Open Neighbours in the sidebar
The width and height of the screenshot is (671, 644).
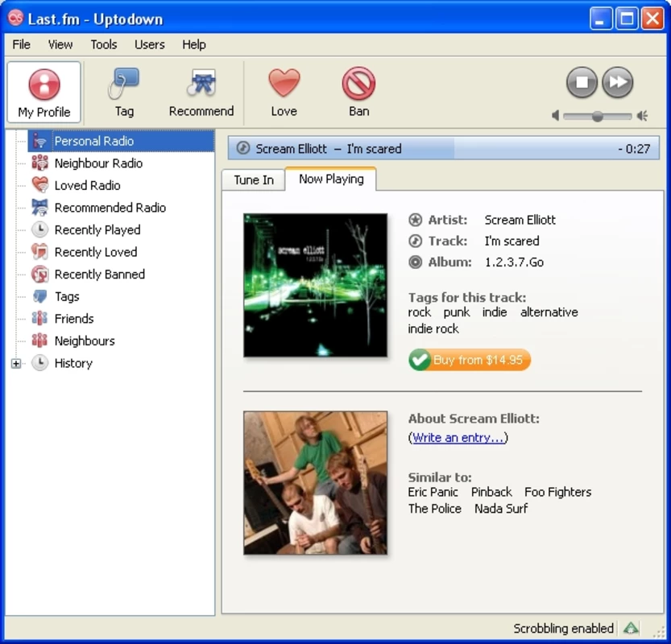click(85, 341)
